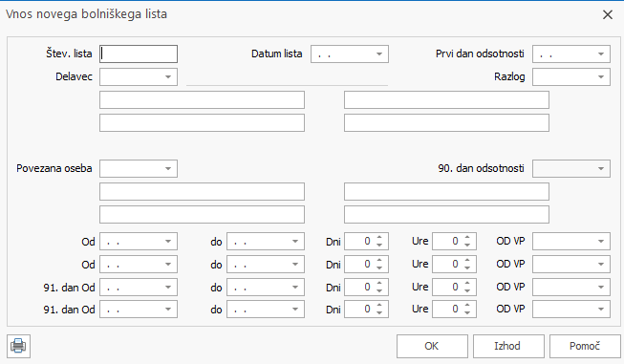Click the Izhod button

(x=508, y=346)
